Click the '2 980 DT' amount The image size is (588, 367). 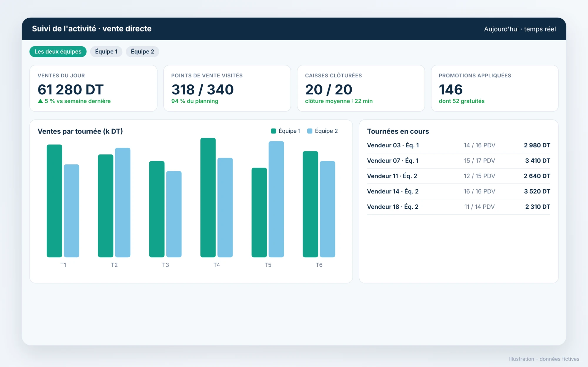pos(537,145)
